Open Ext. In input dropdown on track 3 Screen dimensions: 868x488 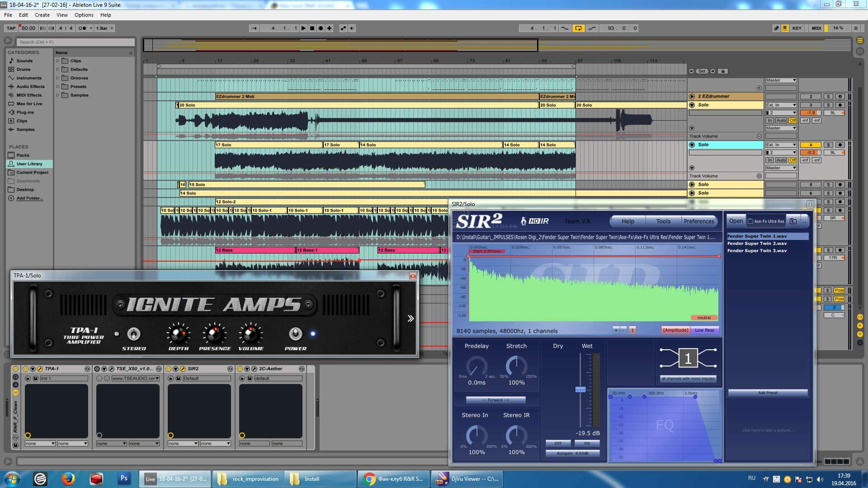(x=781, y=105)
